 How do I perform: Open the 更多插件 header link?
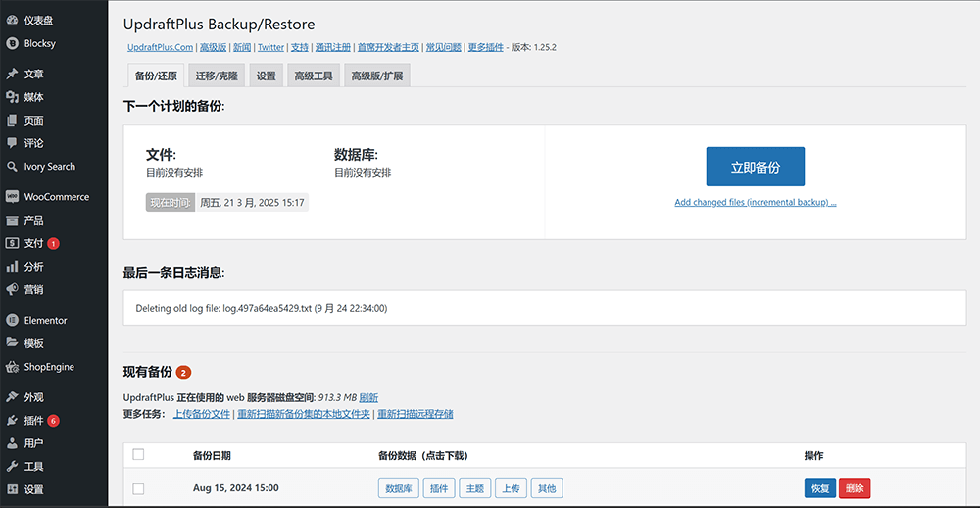(x=486, y=47)
